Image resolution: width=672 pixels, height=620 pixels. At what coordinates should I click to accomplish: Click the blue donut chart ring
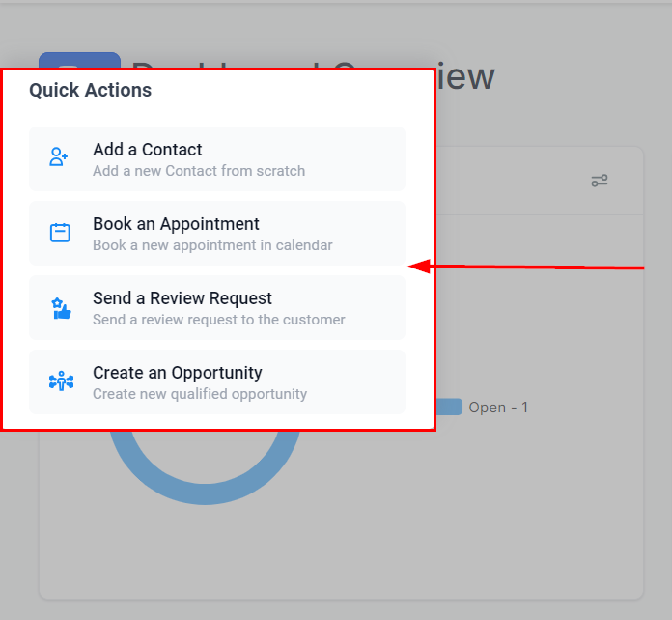pos(203,485)
